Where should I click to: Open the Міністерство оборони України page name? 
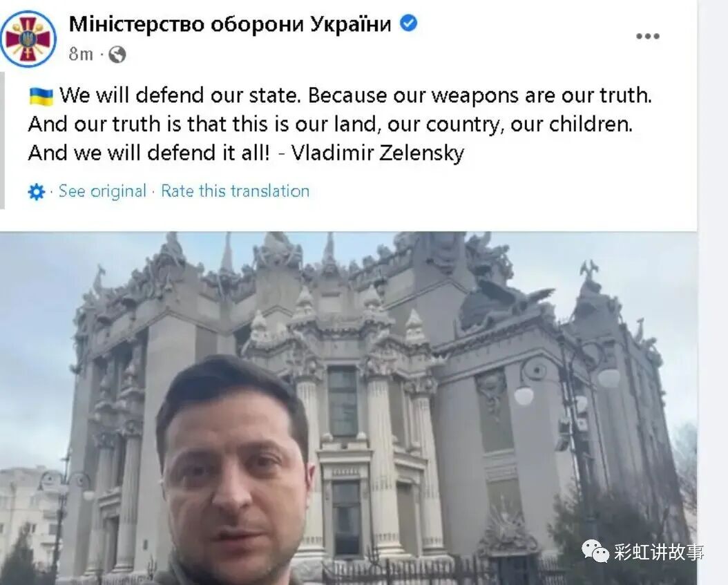[230, 23]
